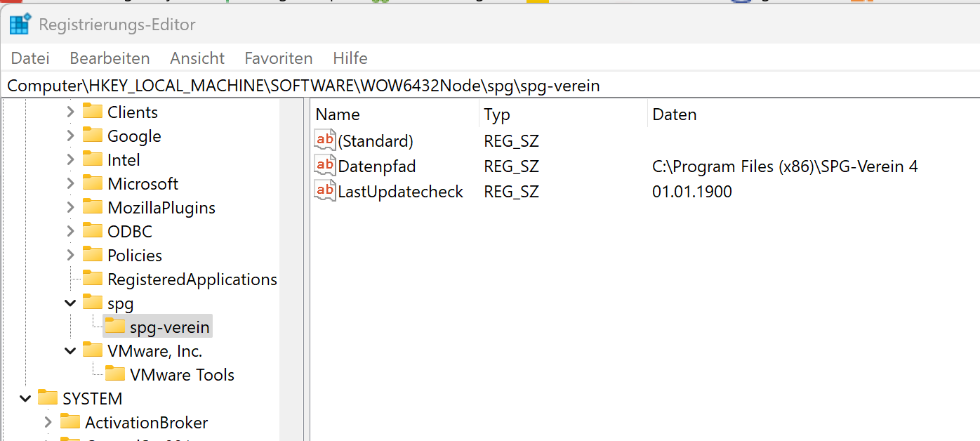980x441 pixels.
Task: Expand the MozillaPlugins key
Action: pos(70,208)
